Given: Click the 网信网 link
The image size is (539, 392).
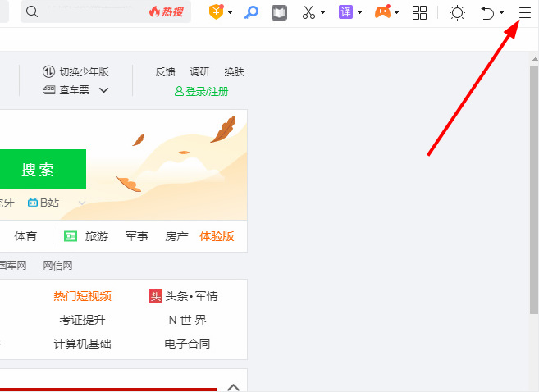Looking at the screenshot, I should (57, 266).
